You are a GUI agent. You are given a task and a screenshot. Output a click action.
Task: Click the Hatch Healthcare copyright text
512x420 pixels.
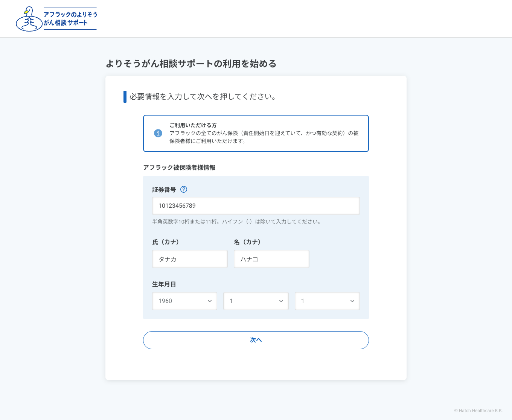pyautogui.click(x=479, y=411)
